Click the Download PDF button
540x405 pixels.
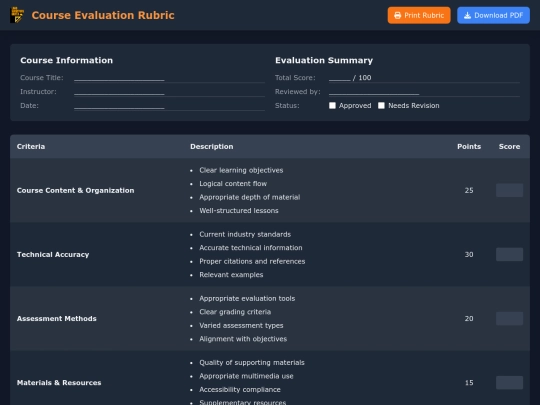click(x=493, y=15)
